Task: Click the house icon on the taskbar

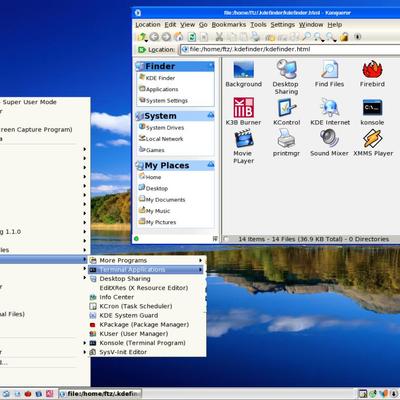Action: pos(6,394)
